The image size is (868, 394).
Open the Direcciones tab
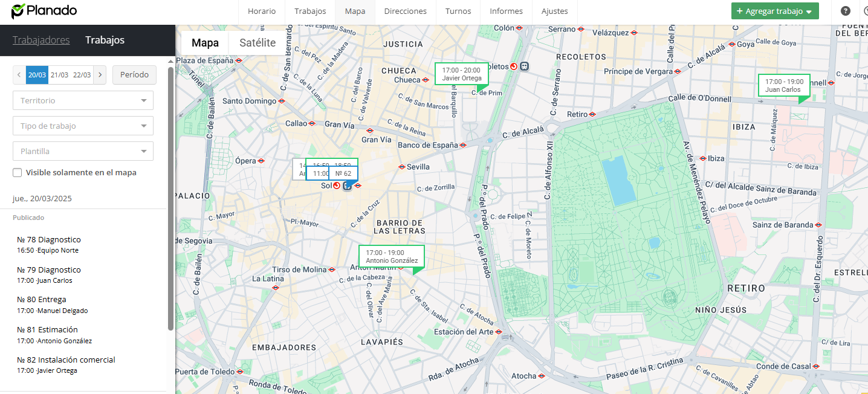pos(405,11)
